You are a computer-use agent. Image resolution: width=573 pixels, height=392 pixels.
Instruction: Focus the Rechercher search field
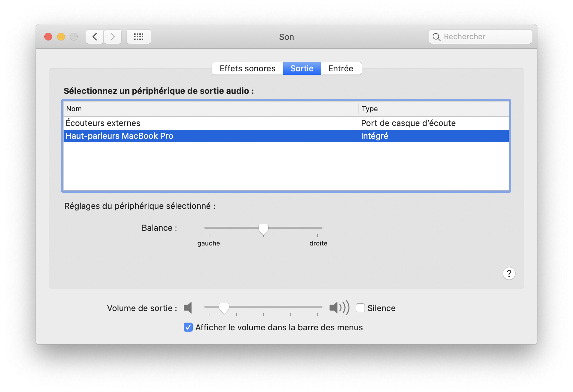(x=480, y=37)
